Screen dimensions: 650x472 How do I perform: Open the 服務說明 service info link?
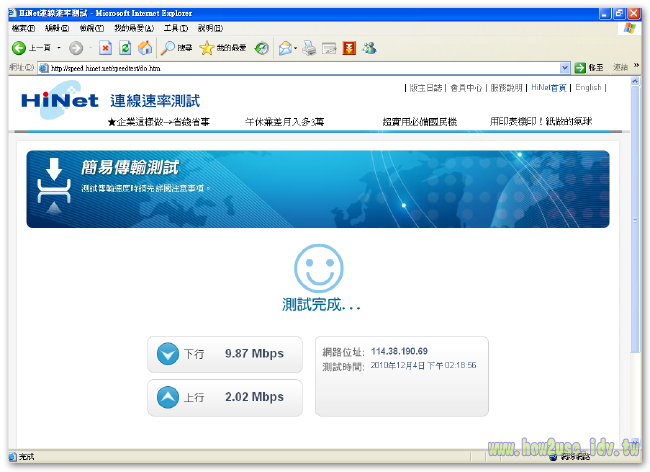pos(506,88)
